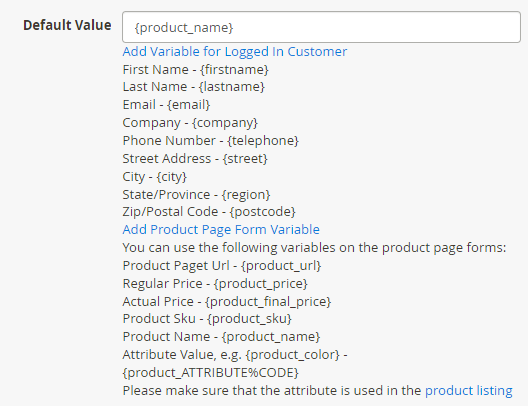
Task: Select the Actual Price {product_final_price} line
Action: click(x=227, y=302)
